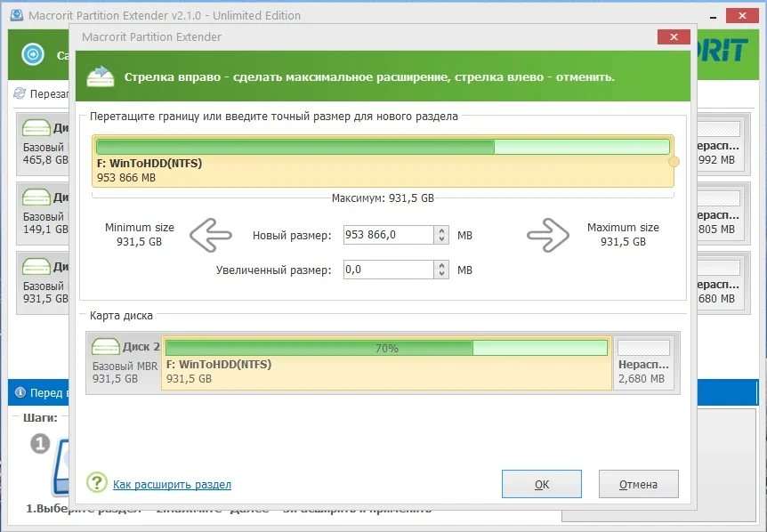This screenshot has width=767, height=532.
Task: Click the reload icon in the main window toolbar
Action: click(x=20, y=93)
